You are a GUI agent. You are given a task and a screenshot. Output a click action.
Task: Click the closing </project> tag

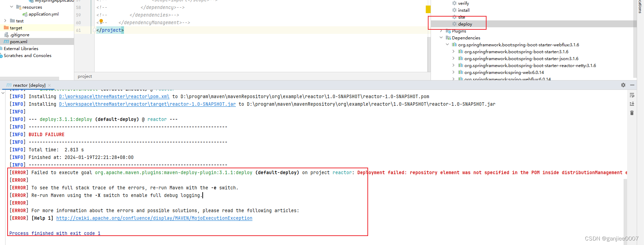(x=110, y=30)
